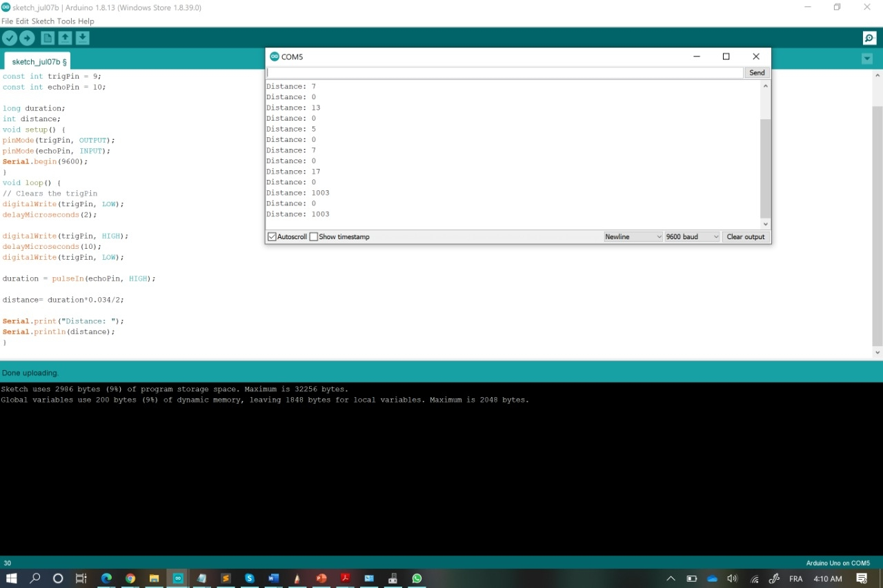Open the Action Center notifications icon
This screenshot has height=588, width=883.
pos(862,579)
